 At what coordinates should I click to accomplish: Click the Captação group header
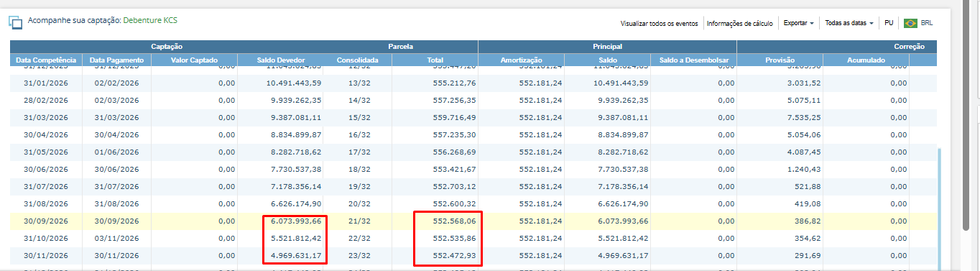166,46
